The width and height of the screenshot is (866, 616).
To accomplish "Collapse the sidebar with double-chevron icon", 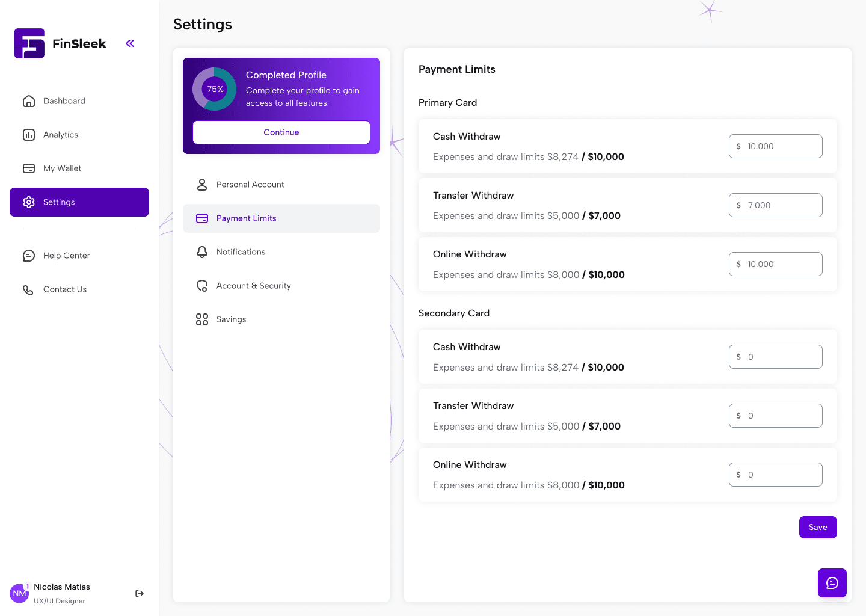I will (x=130, y=43).
